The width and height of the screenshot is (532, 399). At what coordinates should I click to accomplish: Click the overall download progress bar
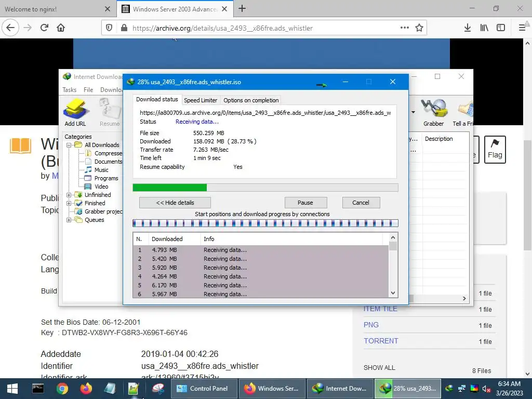265,188
